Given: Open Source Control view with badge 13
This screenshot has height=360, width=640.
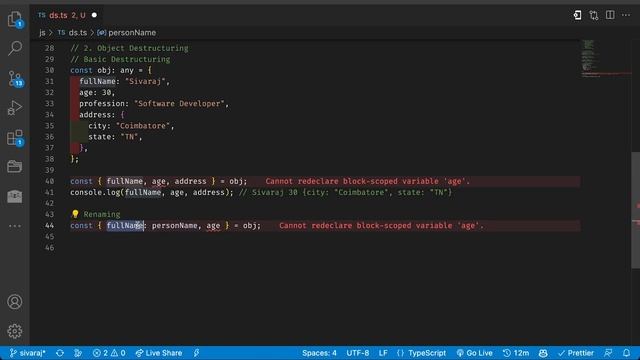Looking at the screenshot, I should pos(15,78).
